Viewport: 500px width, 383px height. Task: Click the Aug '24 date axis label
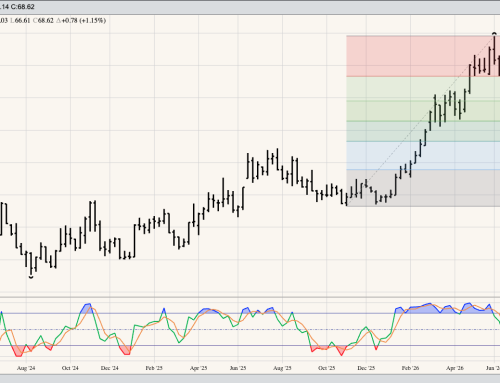pos(26,368)
